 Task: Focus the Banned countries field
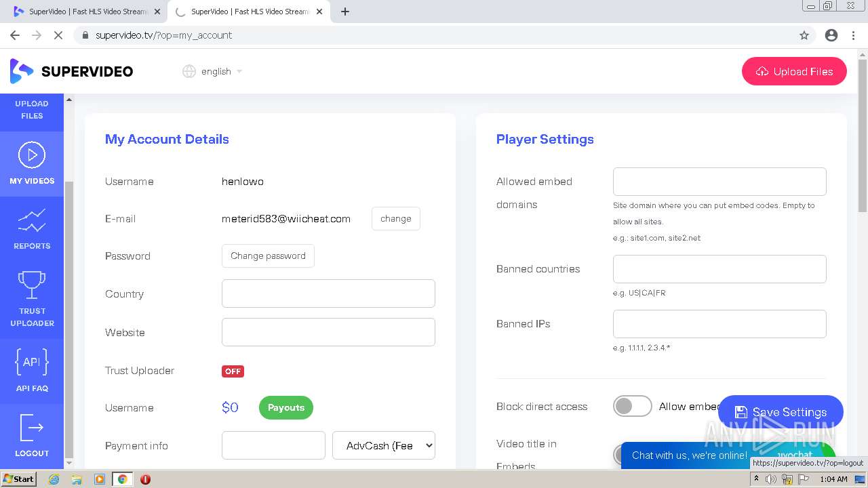tap(719, 269)
